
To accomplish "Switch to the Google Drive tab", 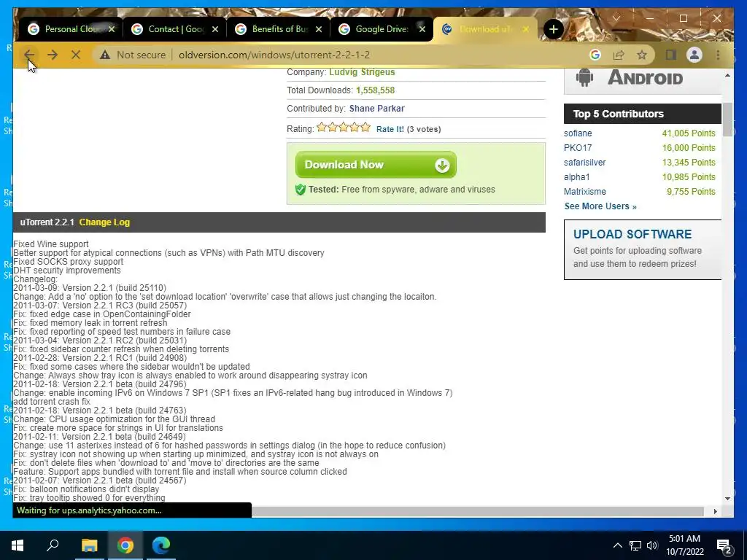I will (382, 29).
